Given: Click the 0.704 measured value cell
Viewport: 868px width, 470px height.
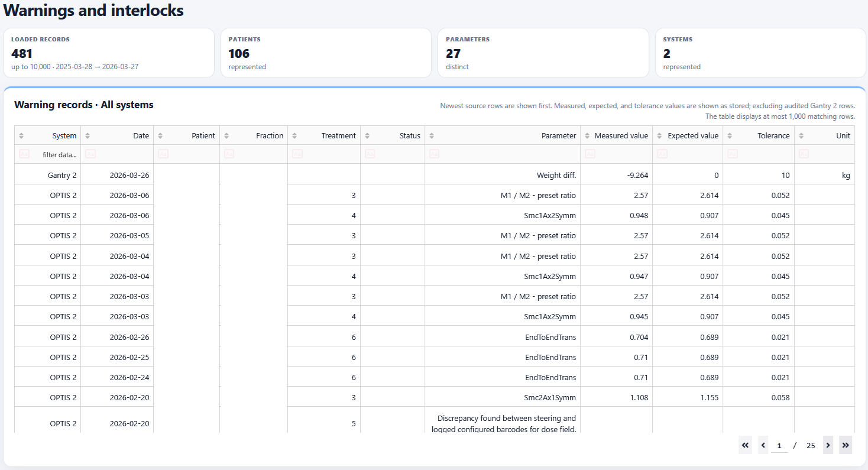Looking at the screenshot, I should (617, 337).
